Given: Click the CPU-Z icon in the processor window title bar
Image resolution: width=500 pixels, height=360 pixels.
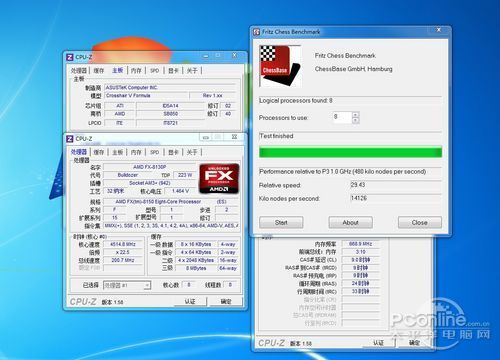Looking at the screenshot, I should 70,138.
